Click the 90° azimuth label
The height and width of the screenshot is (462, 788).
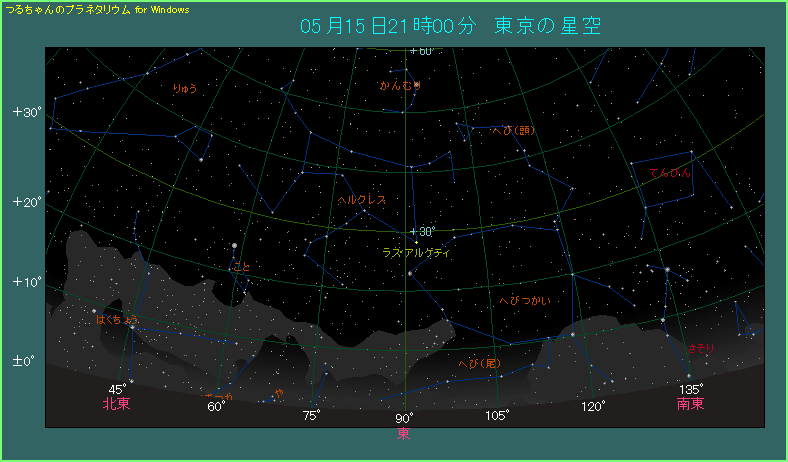click(404, 418)
